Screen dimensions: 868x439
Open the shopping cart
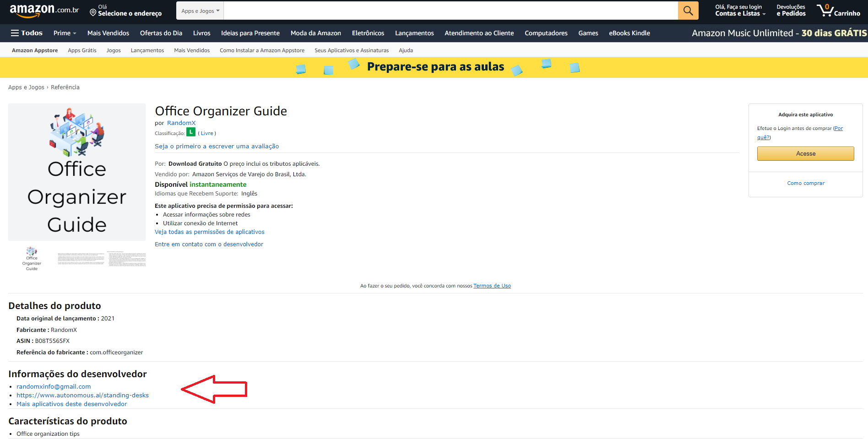coord(839,10)
